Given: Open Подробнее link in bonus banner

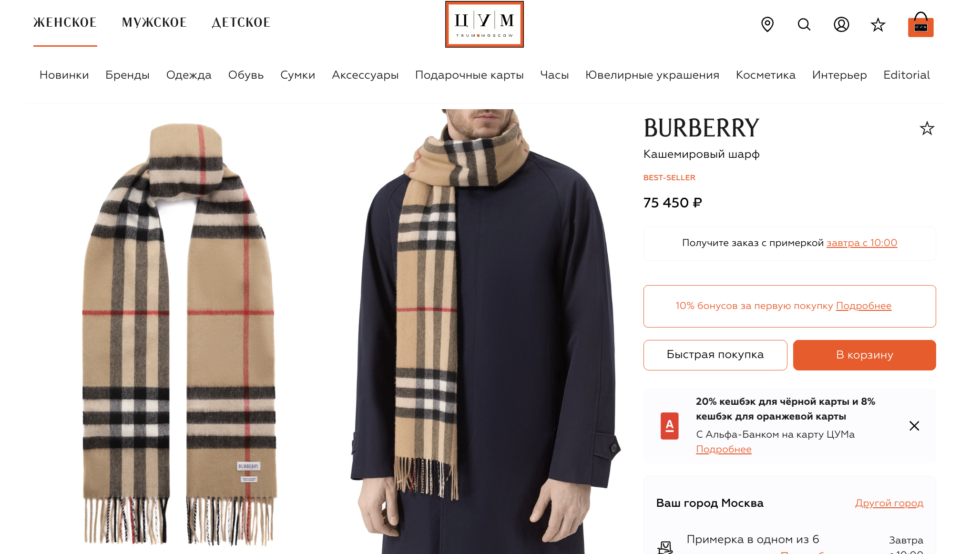Looking at the screenshot, I should (863, 306).
